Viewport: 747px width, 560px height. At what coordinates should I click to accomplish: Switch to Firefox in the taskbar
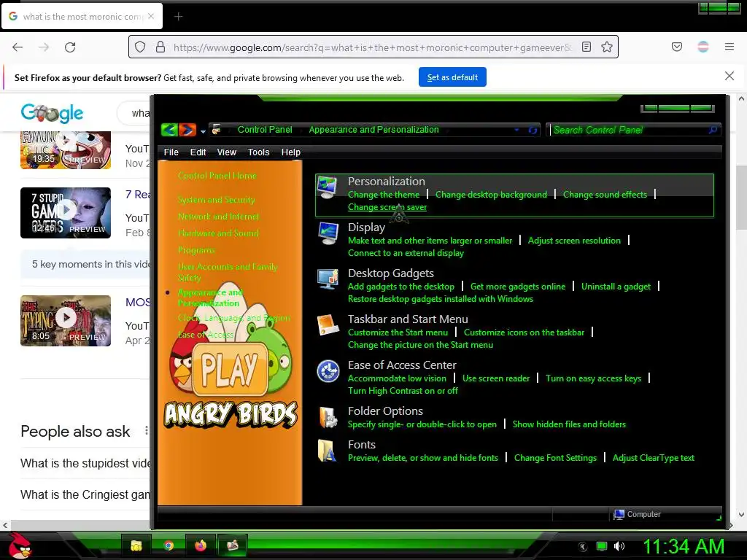point(201,545)
